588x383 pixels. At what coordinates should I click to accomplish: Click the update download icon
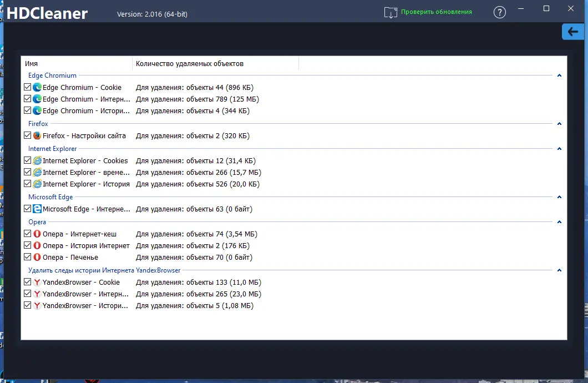click(391, 12)
